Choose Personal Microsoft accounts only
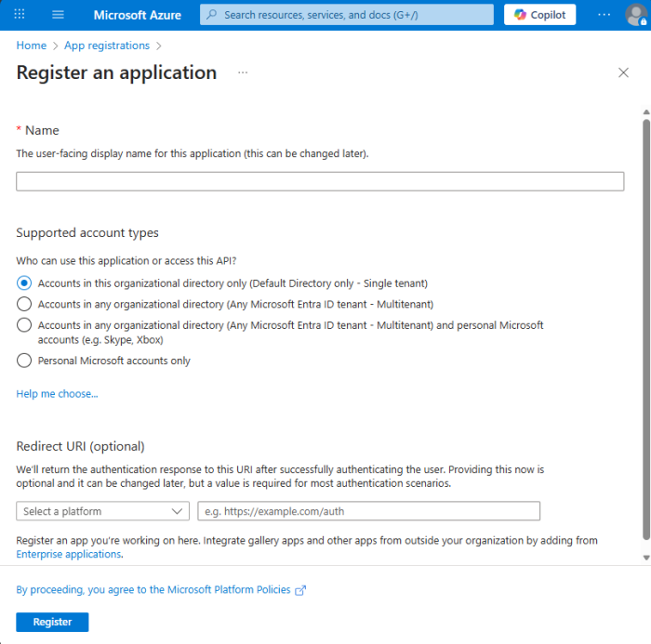Screen dimensions: 651x644 point(24,361)
